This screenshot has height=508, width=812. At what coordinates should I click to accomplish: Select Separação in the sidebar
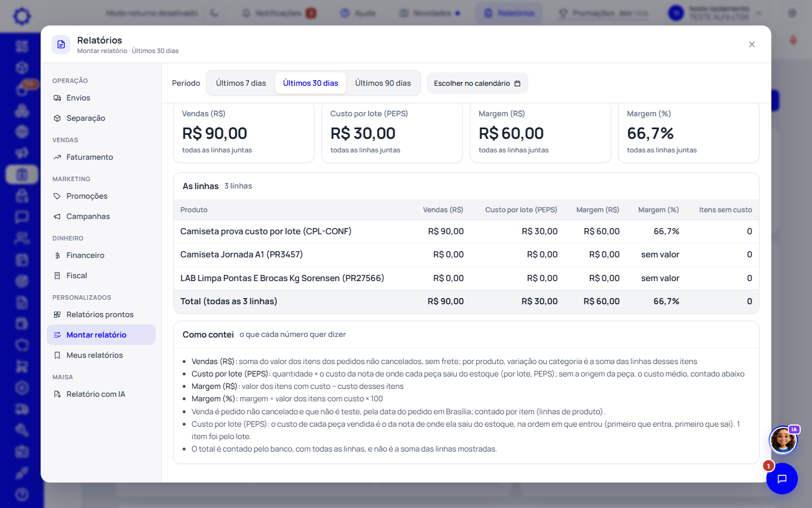pyautogui.click(x=101, y=118)
